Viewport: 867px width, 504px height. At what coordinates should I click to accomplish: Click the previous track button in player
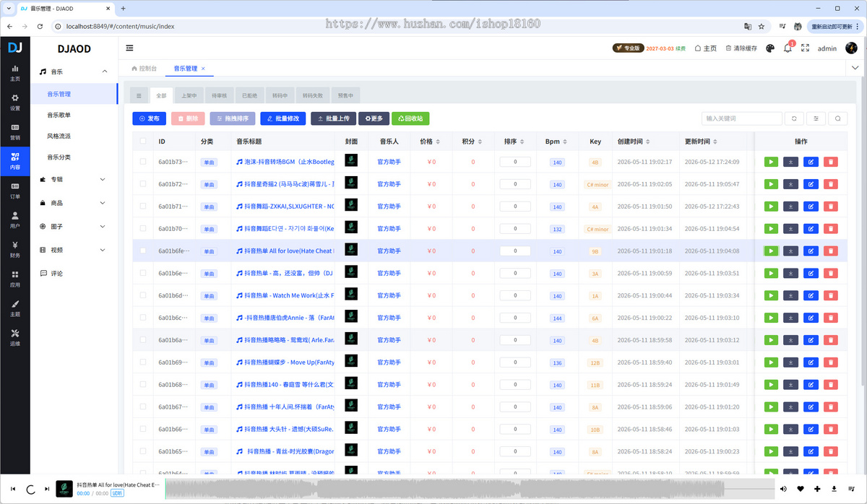pyautogui.click(x=13, y=489)
